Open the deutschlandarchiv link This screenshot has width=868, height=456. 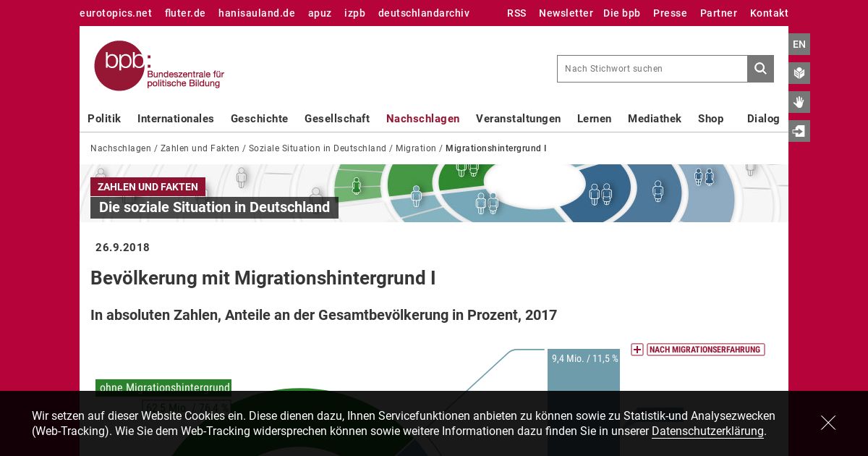[x=424, y=13]
